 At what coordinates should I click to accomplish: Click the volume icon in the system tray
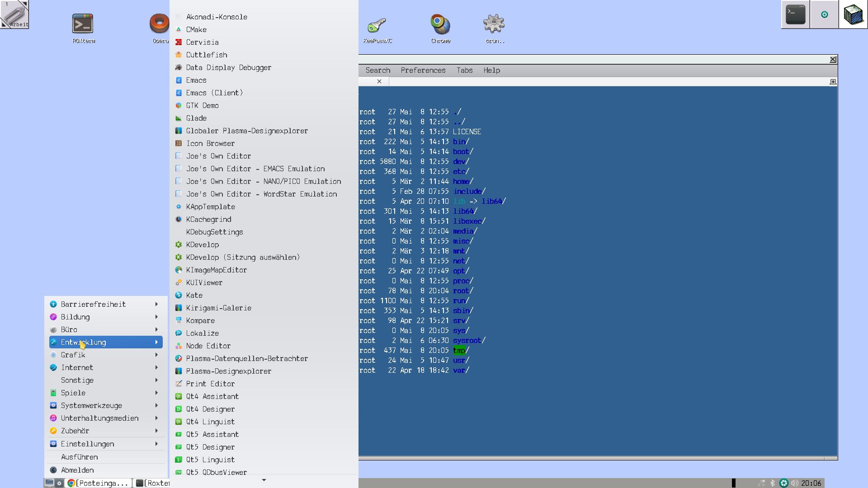pyautogui.click(x=794, y=483)
